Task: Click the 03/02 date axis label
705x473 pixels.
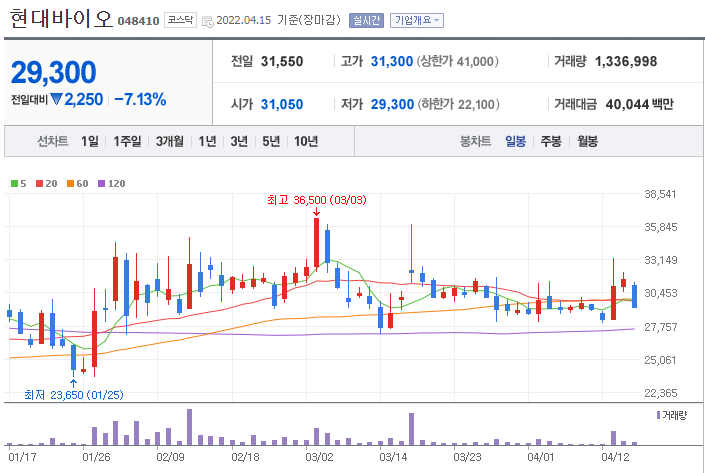Action: pos(319,457)
